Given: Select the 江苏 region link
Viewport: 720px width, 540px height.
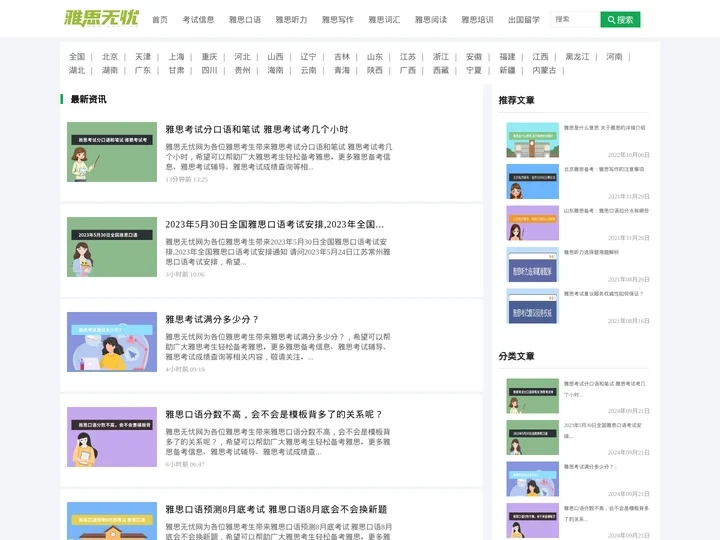Looking at the screenshot, I should [408, 56].
